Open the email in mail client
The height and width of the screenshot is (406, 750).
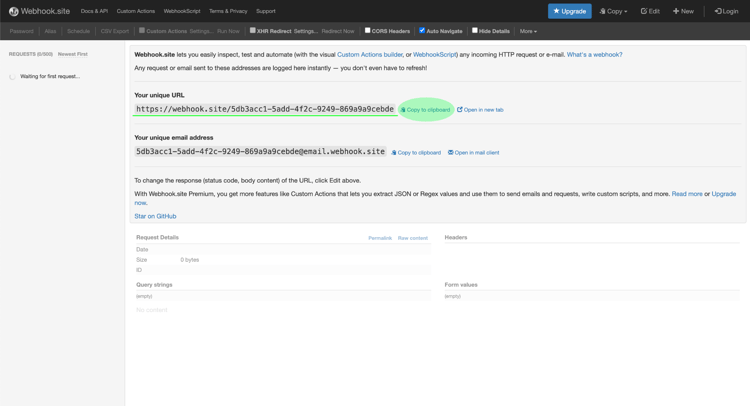474,153
